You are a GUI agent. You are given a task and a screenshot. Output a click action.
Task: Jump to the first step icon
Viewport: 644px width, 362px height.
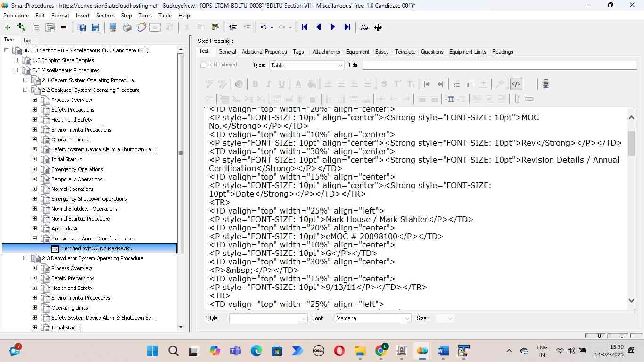[x=305, y=27]
